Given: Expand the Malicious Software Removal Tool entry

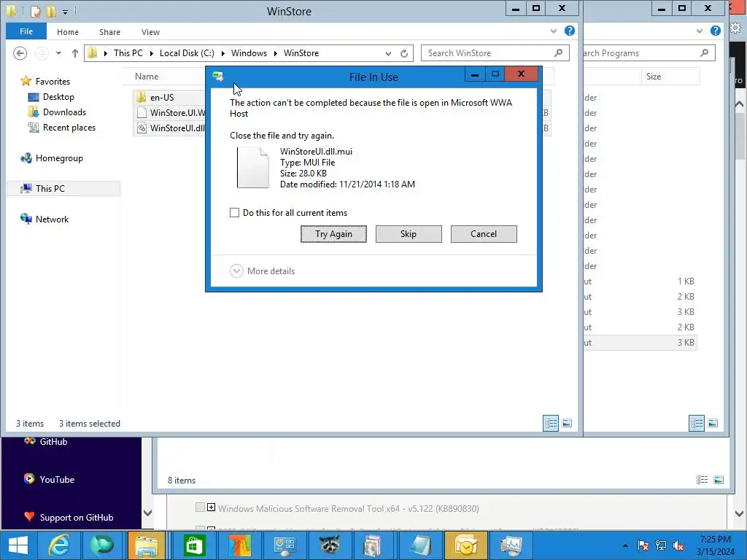Looking at the screenshot, I should tap(211, 507).
